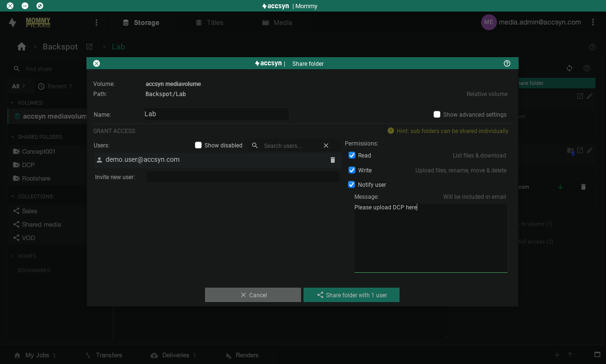Image resolution: width=606 pixels, height=364 pixels.
Task: Open Backspot in external window icon
Action: click(89, 47)
